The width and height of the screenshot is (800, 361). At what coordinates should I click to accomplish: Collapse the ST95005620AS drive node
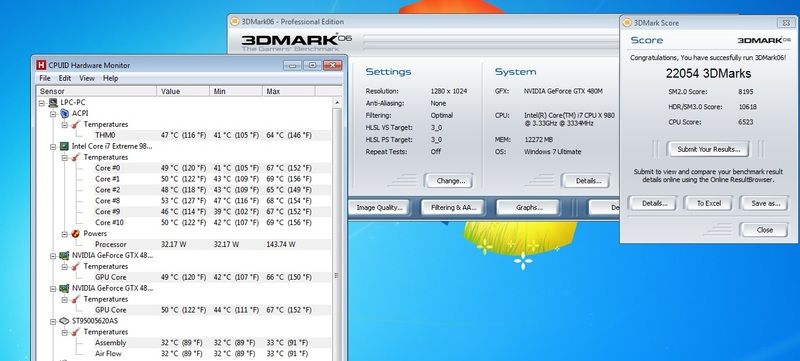coord(53,321)
